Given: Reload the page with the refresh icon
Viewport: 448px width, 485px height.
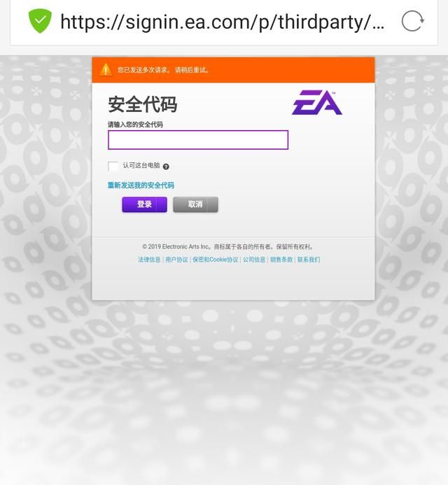Looking at the screenshot, I should click(413, 21).
